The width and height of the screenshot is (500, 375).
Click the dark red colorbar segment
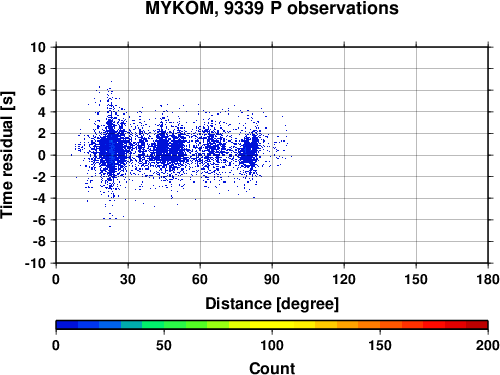tap(477, 325)
